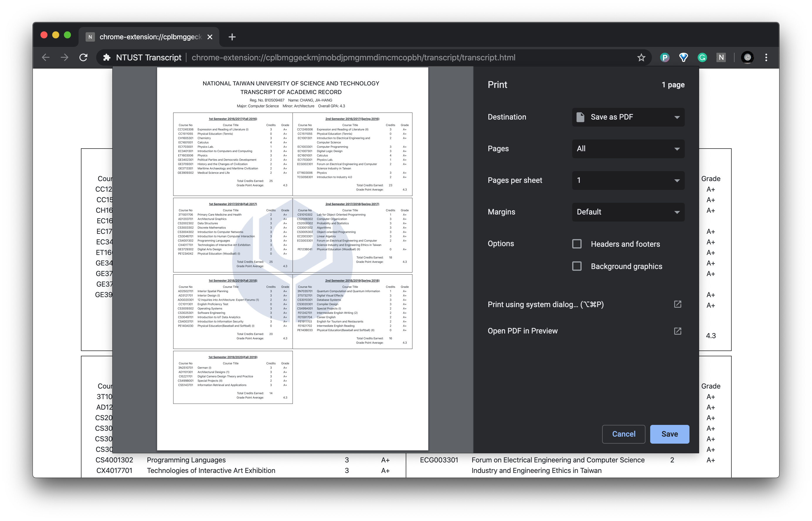This screenshot has width=812, height=521.
Task: Expand the Pages per sheet dropdown
Action: (628, 180)
